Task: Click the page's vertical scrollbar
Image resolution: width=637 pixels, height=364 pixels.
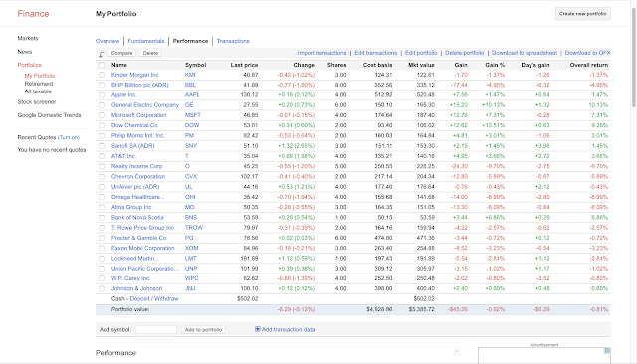Action: tap(634, 57)
